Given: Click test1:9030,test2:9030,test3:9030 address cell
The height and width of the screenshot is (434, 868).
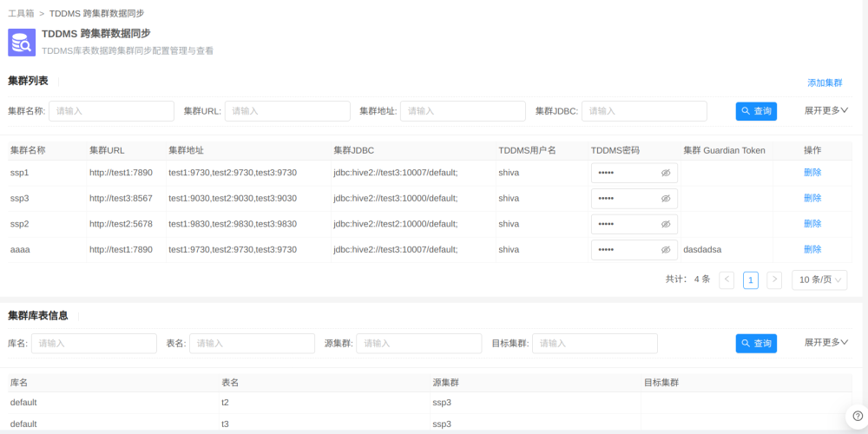Looking at the screenshot, I should tap(233, 198).
